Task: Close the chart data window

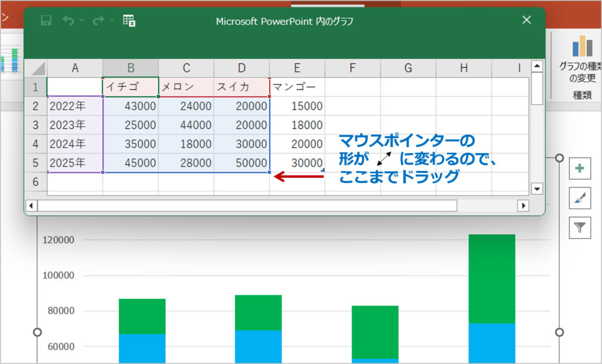Action: pyautogui.click(x=526, y=20)
